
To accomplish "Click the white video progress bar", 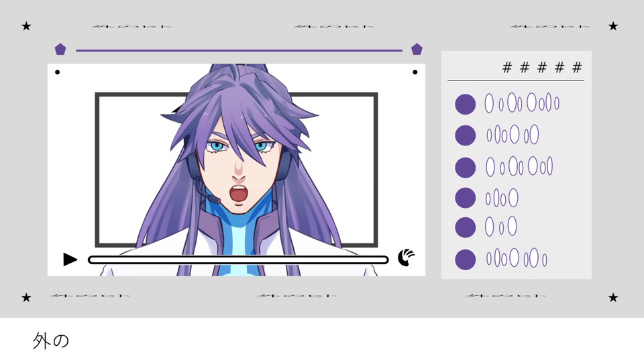I will point(238,260).
